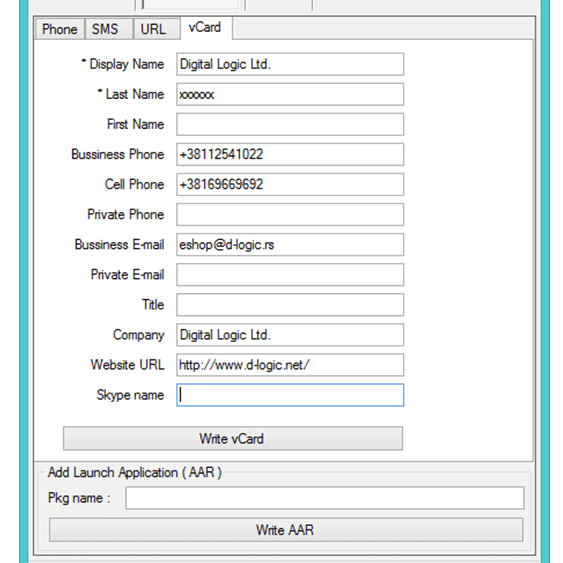The width and height of the screenshot is (563, 563).
Task: Click the empty Private Phone field
Action: tap(290, 215)
